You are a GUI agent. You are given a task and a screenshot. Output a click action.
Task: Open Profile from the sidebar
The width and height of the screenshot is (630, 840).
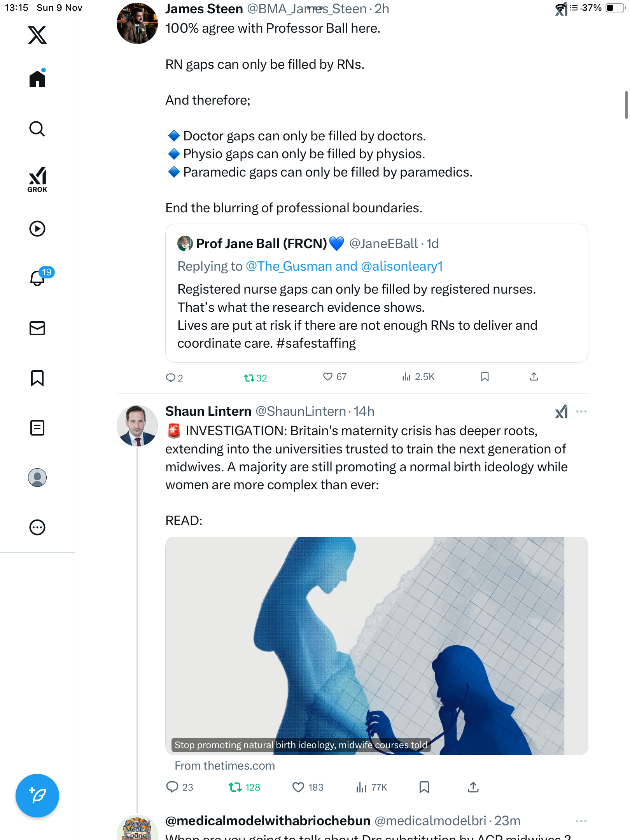(x=37, y=478)
